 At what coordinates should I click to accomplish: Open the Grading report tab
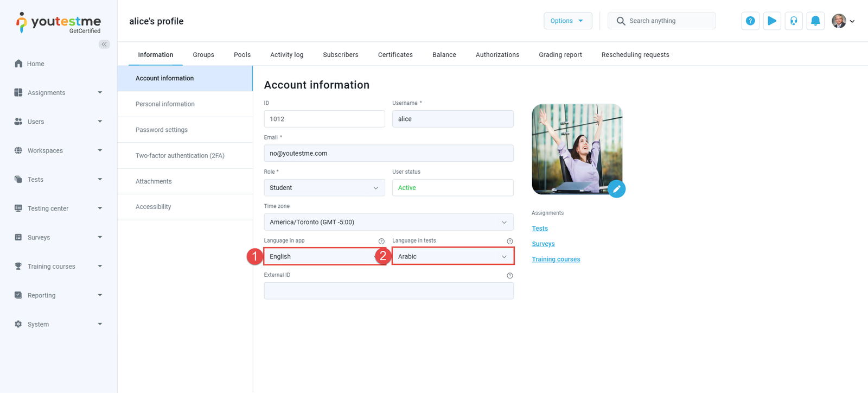click(x=560, y=55)
